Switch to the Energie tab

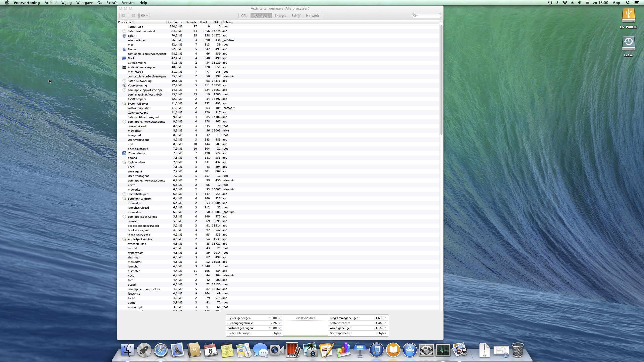point(280,16)
